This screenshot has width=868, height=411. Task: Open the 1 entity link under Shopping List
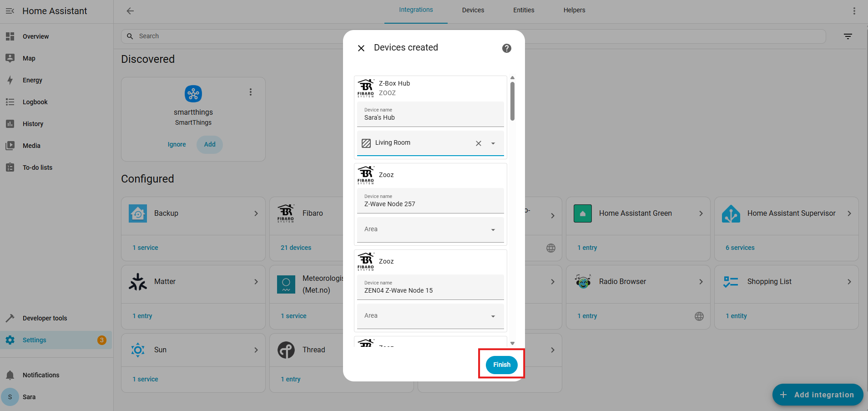pos(737,316)
